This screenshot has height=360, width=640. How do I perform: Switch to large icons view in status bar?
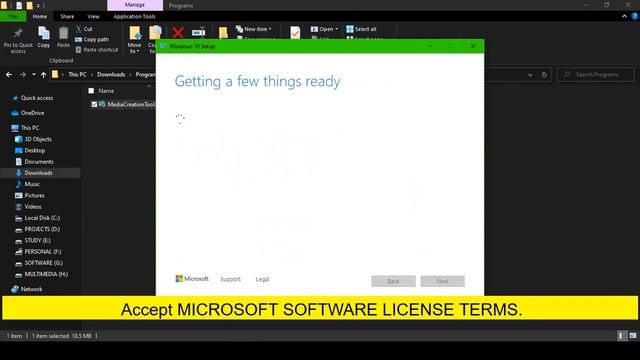pos(633,336)
